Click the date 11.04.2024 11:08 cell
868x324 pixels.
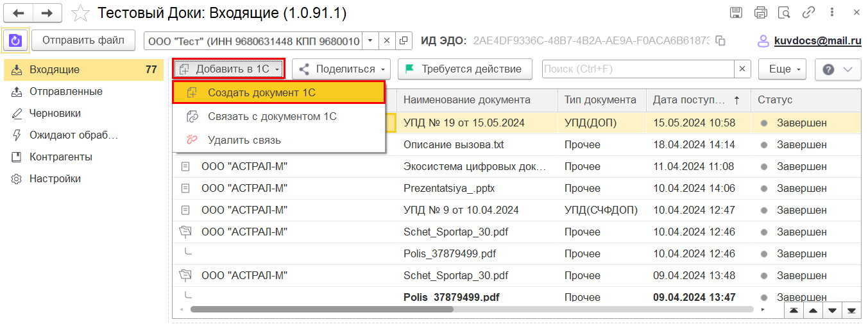click(694, 167)
